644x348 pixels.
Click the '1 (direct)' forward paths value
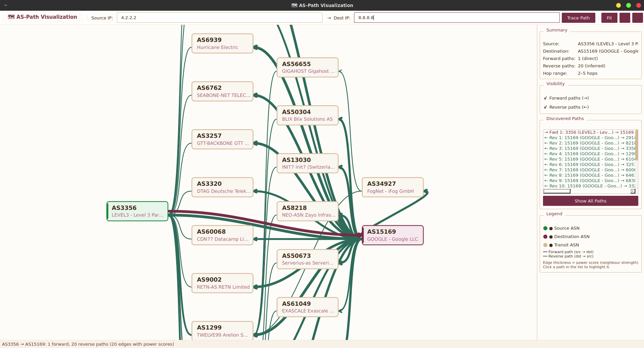pyautogui.click(x=588, y=59)
